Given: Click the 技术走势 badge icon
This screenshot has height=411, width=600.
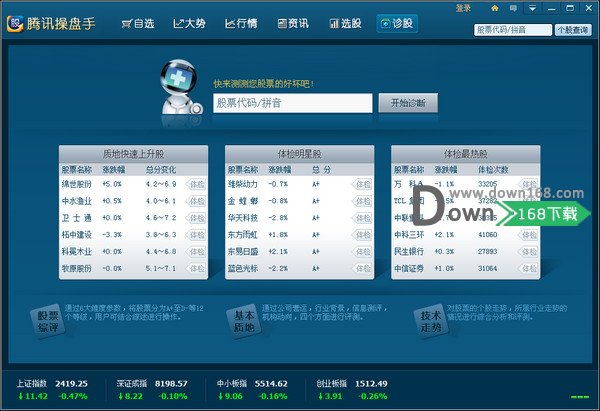Looking at the screenshot, I should click(431, 321).
